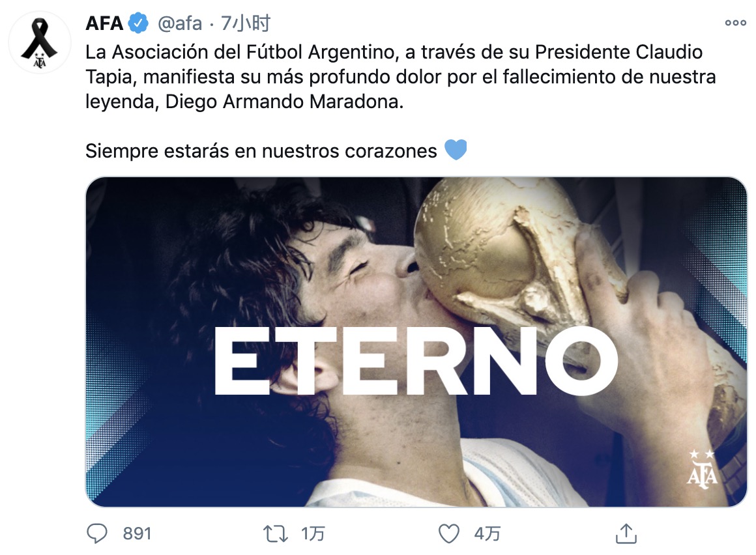Click the tweet text about Diego Armando Maradona
This screenshot has height=555, width=756.
[401, 77]
